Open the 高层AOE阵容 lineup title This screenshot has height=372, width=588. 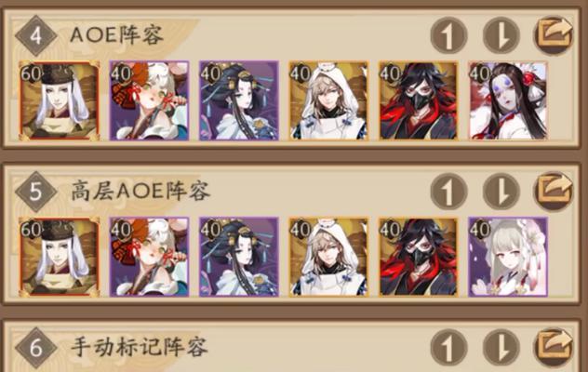click(x=140, y=192)
